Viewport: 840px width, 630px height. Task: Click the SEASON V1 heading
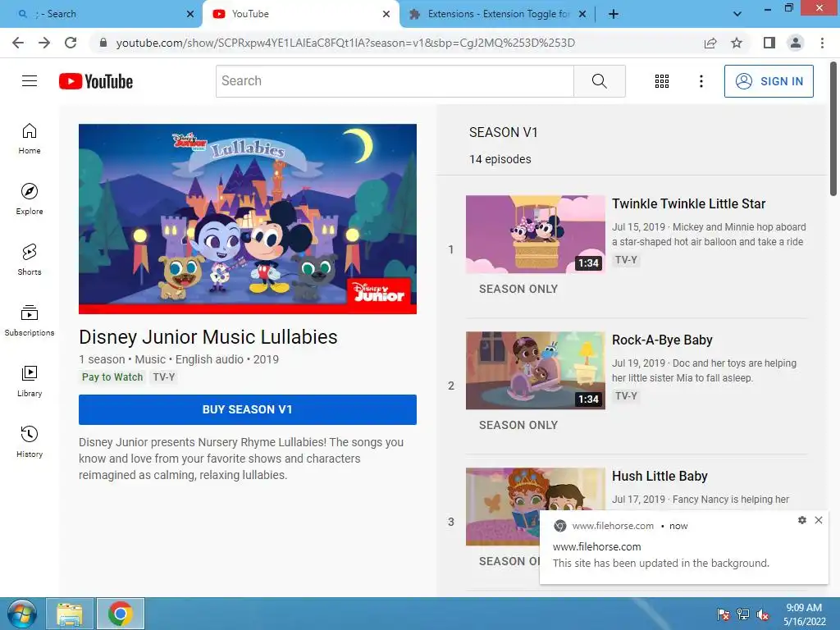coord(503,132)
